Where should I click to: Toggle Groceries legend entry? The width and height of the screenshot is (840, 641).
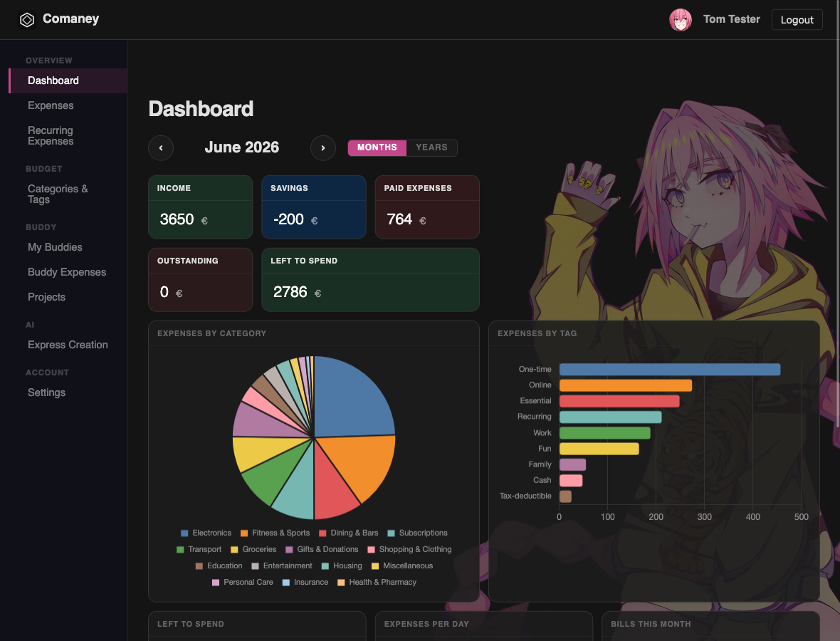coord(253,549)
